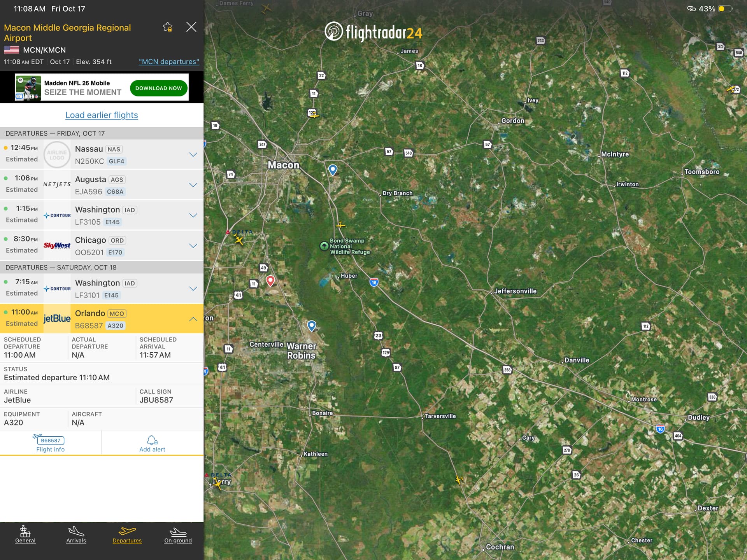This screenshot has width=747, height=560.
Task: Select the aircraft near Tarversville on map
Action: pyautogui.click(x=459, y=479)
